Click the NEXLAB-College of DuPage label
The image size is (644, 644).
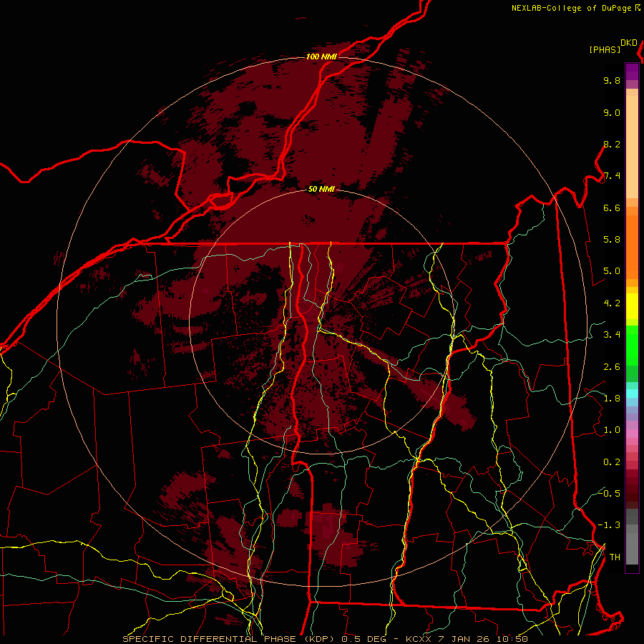coord(571,8)
